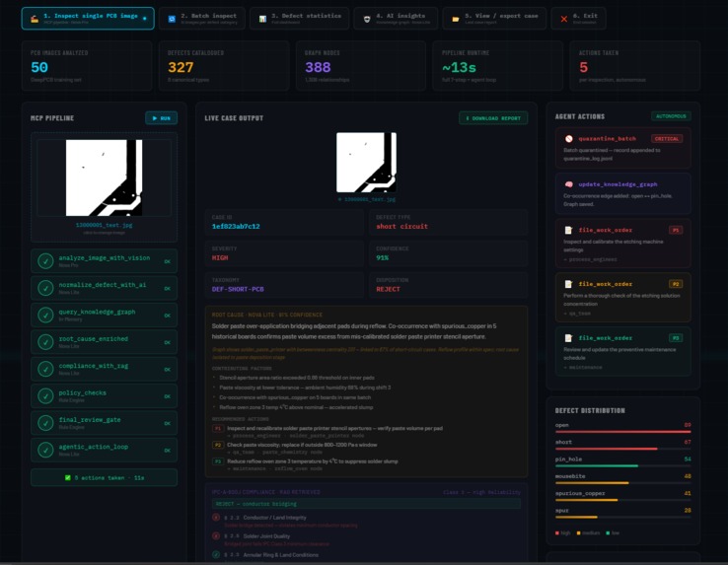Click the 'mousebite' defect distribution bar
This screenshot has height=565, width=728.
point(623,483)
